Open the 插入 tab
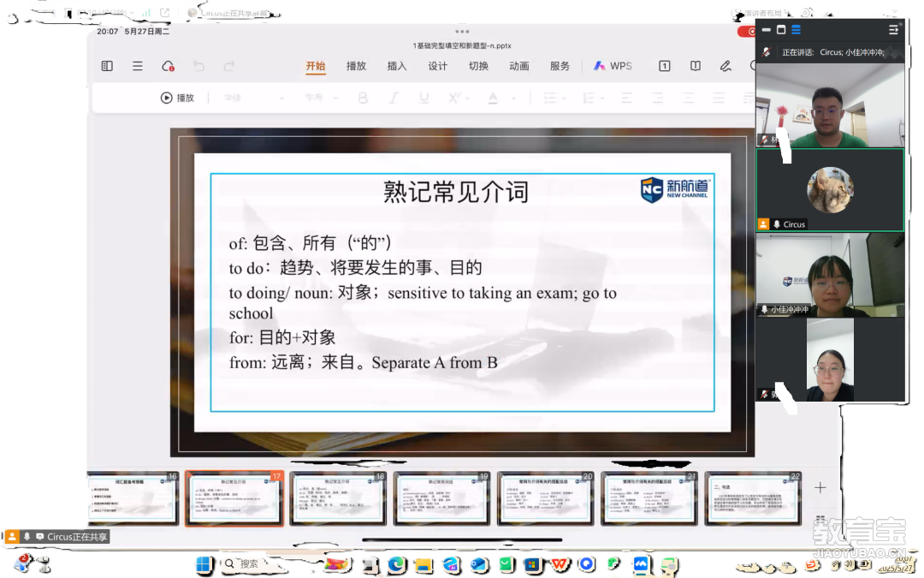This screenshot has width=924, height=578. point(397,66)
